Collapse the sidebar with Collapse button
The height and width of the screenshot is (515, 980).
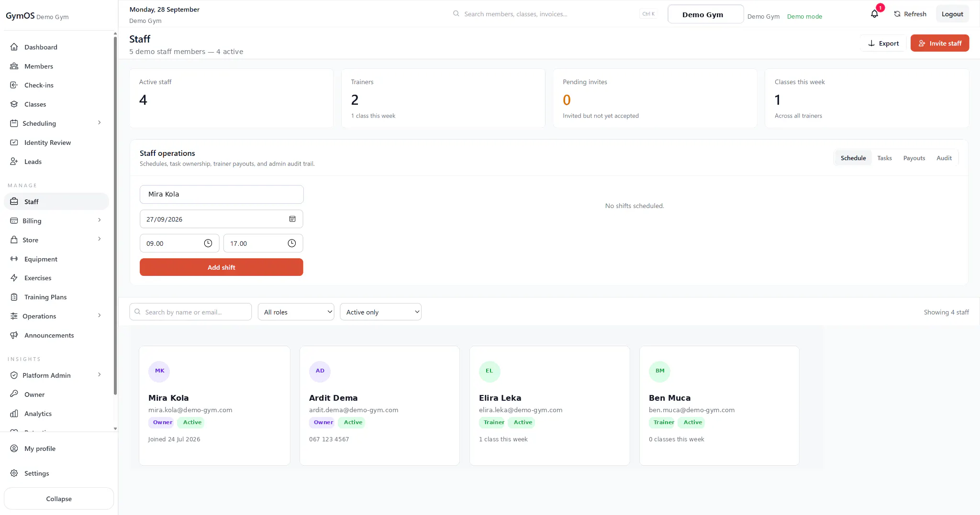click(x=59, y=498)
